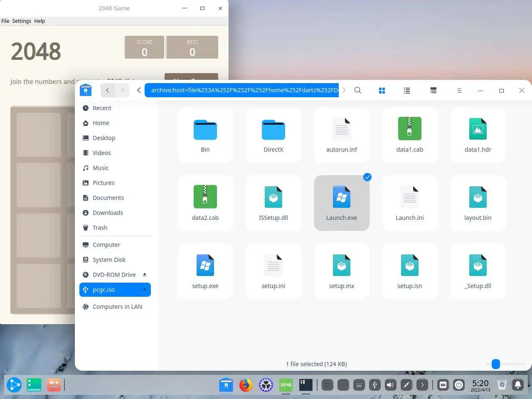
Task: Open the USB device tray icon
Action: click(x=375, y=385)
